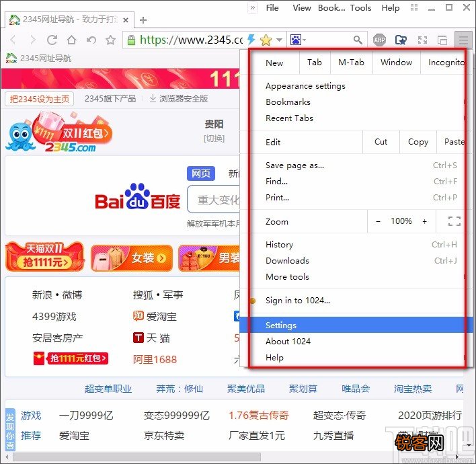Image resolution: width=476 pixels, height=464 pixels.
Task: Click Cut in the Edit row
Action: (381, 142)
